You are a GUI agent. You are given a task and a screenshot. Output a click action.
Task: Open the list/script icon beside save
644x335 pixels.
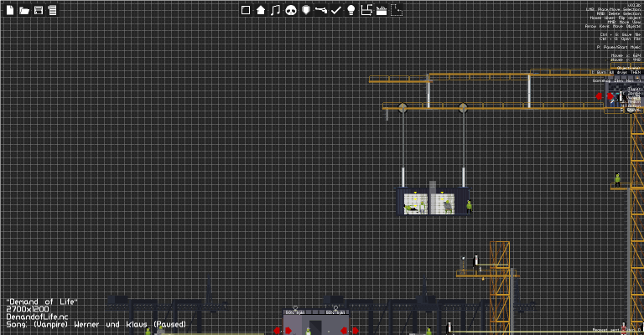(x=52, y=10)
